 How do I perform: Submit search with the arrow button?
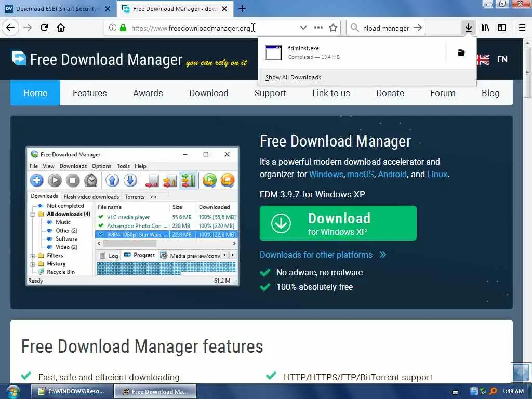click(x=418, y=28)
